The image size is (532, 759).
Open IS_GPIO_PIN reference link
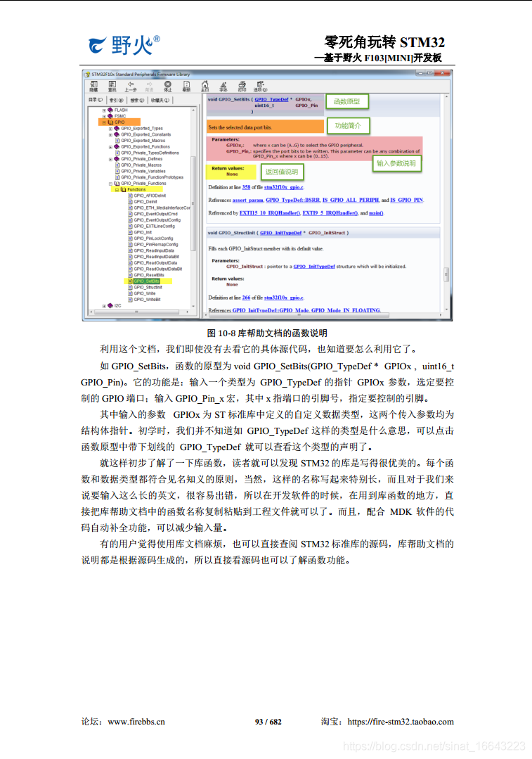tap(407, 200)
